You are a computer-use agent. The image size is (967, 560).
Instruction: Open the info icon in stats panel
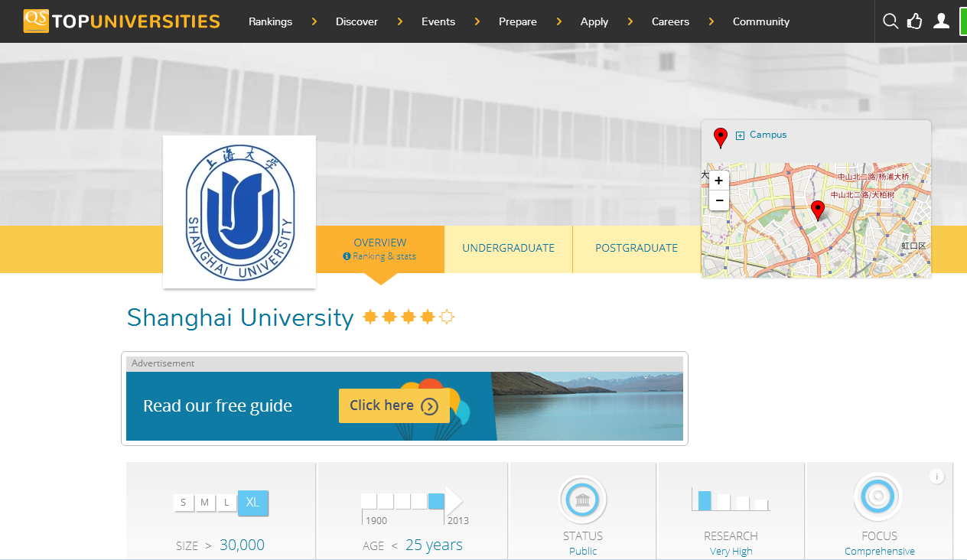click(x=937, y=477)
